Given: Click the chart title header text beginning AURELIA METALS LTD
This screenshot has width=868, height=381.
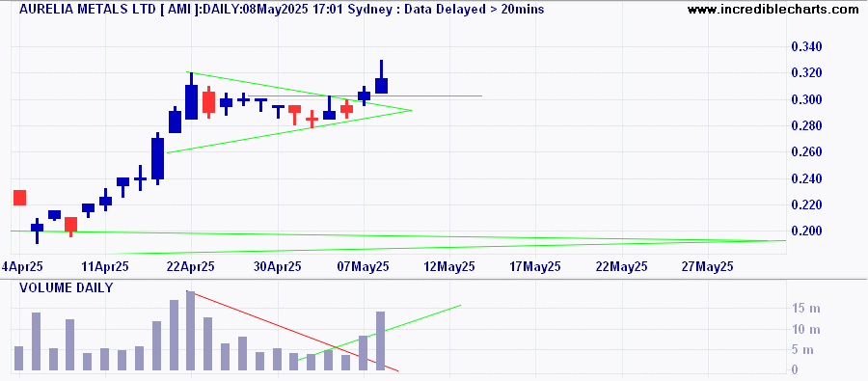Looking at the screenshot, I should point(282,9).
